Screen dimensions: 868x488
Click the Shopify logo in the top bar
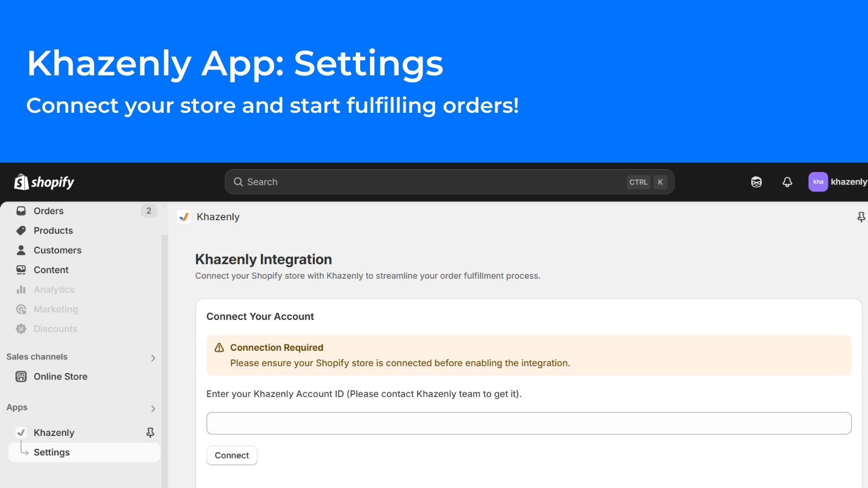click(x=43, y=182)
